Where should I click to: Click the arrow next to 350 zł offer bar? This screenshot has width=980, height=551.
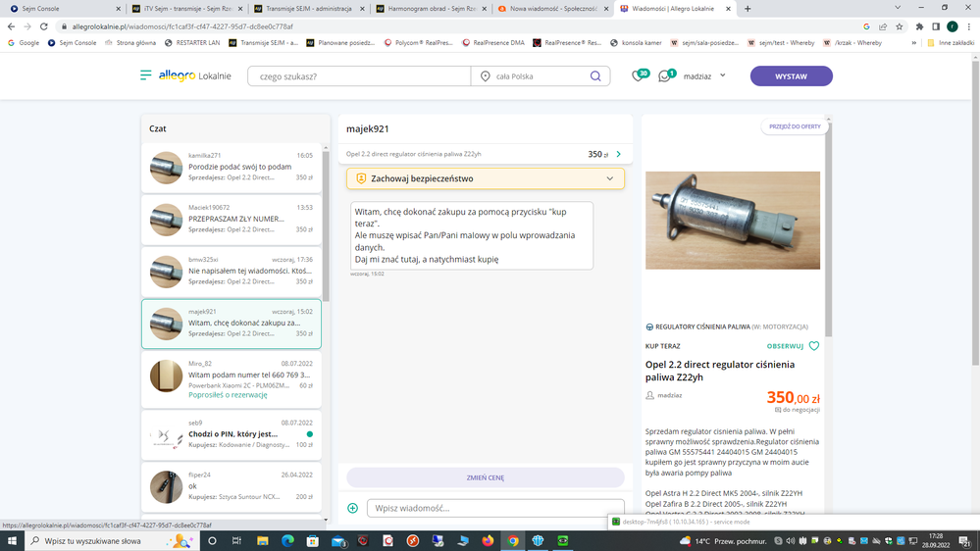click(619, 154)
